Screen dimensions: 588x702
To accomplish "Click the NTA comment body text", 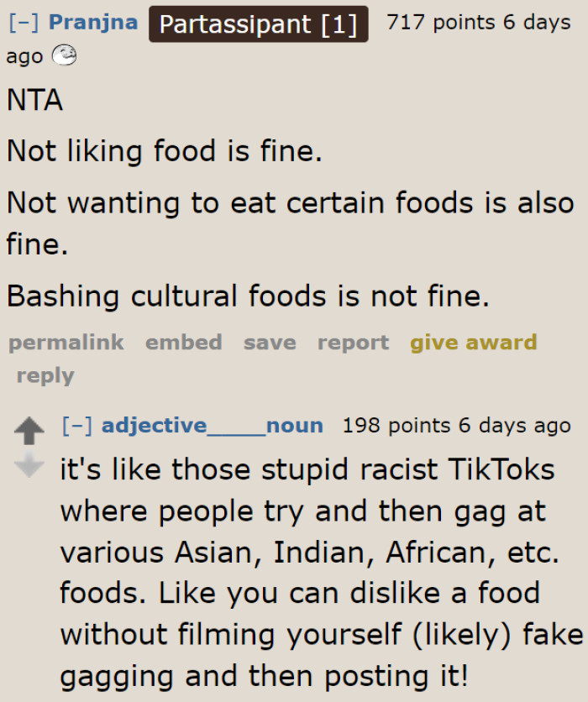I will click(34, 100).
